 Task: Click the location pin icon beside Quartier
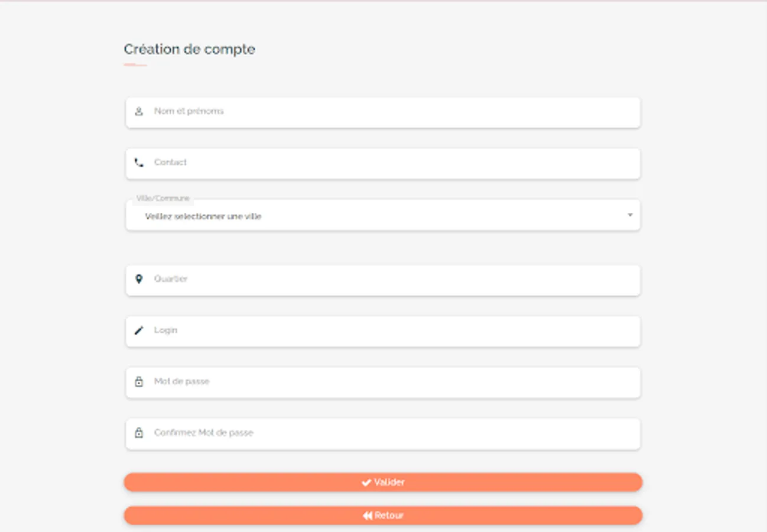(x=139, y=279)
